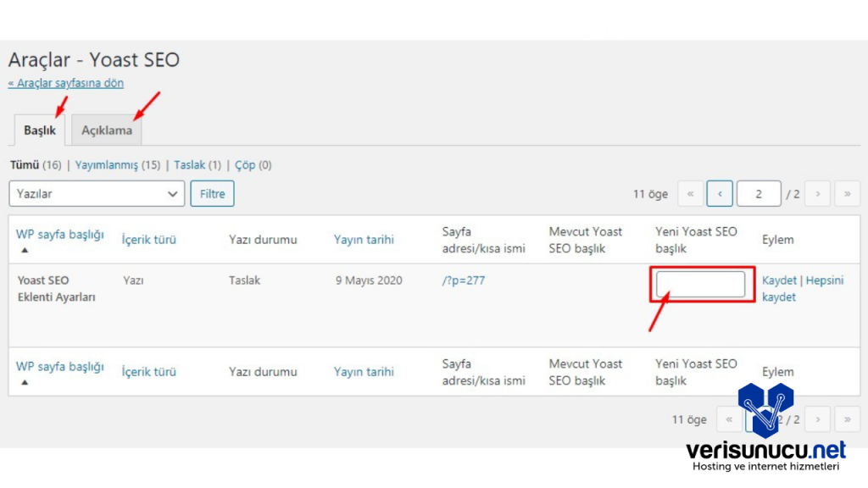The width and height of the screenshot is (868, 488).
Task: Open the Yazılar content type dropdown
Action: pos(97,194)
